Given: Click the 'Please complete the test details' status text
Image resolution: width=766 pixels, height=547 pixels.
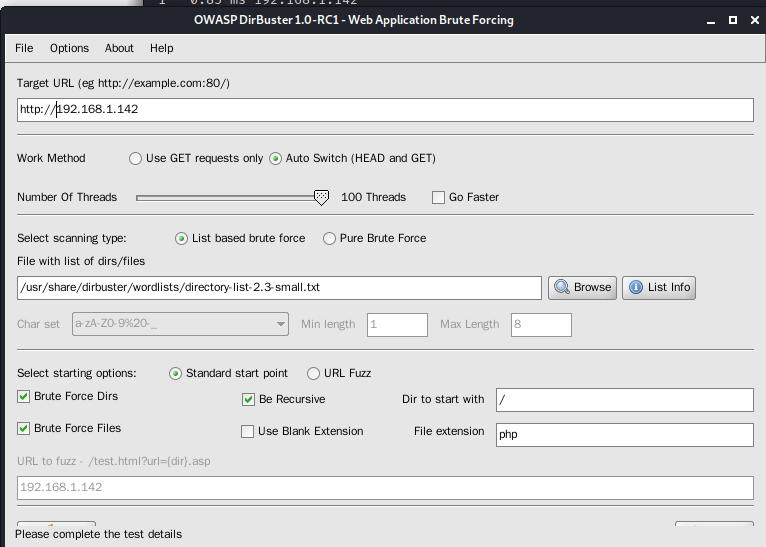Looking at the screenshot, I should tap(98, 534).
